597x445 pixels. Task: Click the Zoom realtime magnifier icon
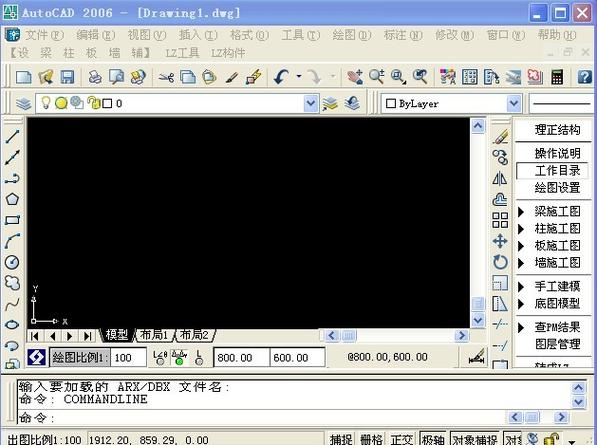377,77
